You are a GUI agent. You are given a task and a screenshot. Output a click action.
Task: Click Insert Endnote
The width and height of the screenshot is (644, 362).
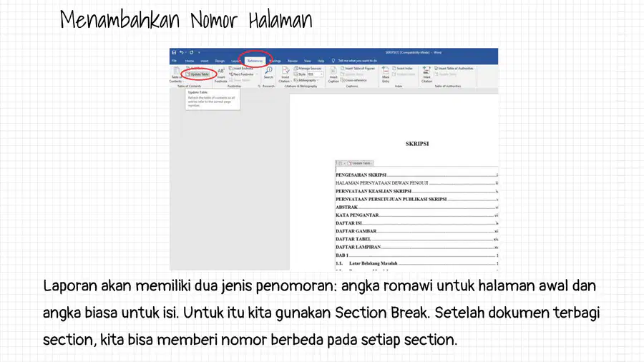241,68
